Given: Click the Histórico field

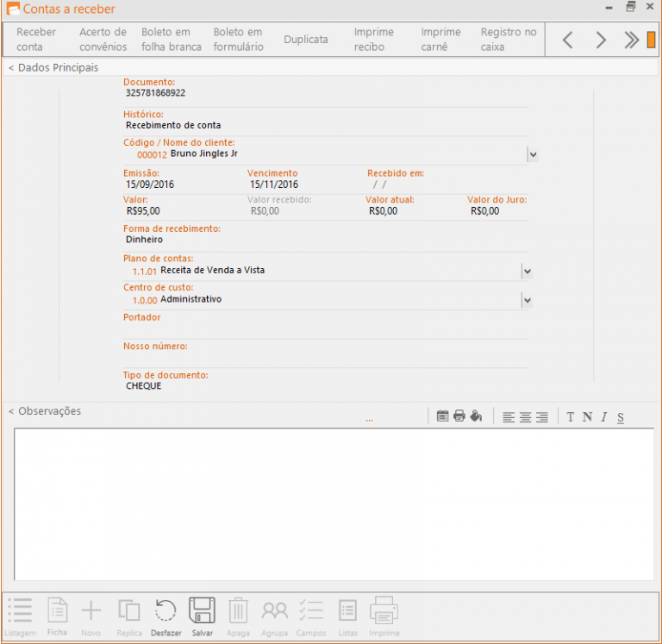Looking at the screenshot, I should coord(326,125).
